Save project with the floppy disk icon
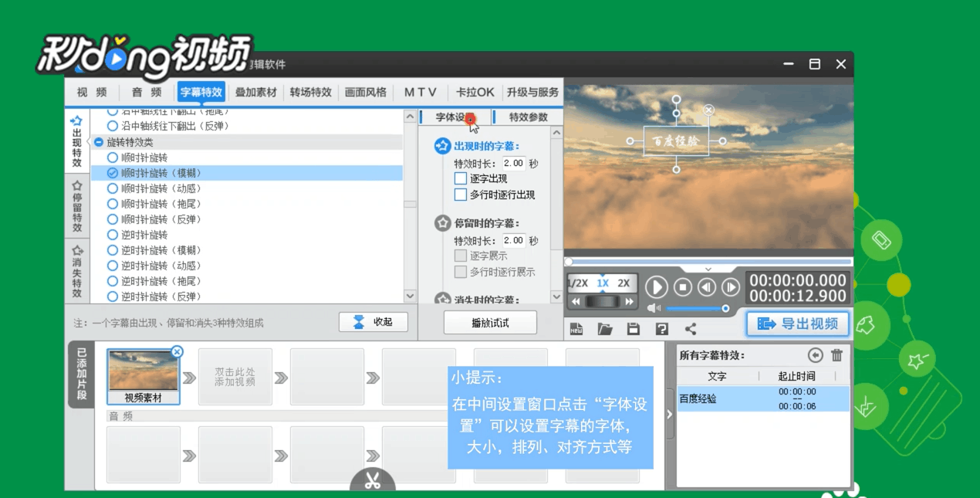Viewport: 980px width, 498px height. pos(634,329)
